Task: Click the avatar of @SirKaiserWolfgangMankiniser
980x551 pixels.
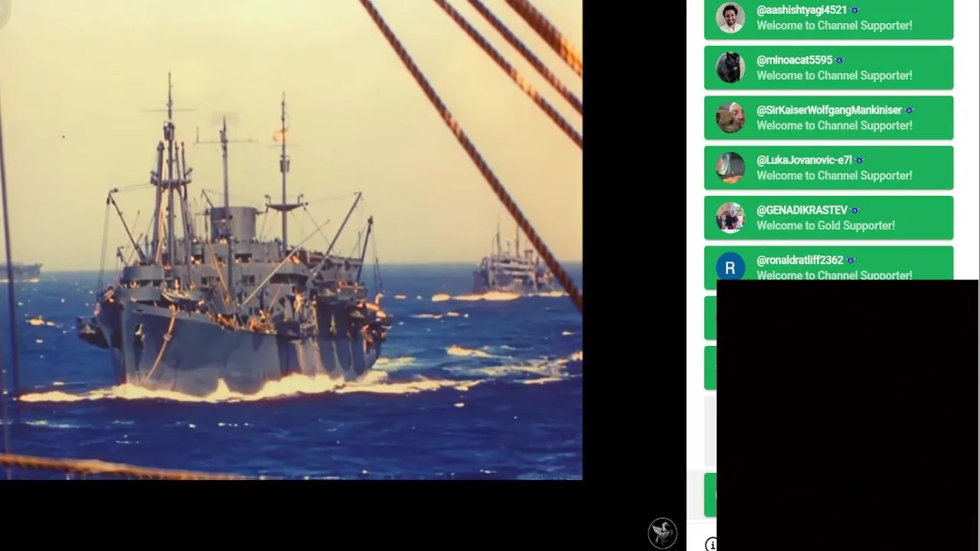Action: click(730, 118)
